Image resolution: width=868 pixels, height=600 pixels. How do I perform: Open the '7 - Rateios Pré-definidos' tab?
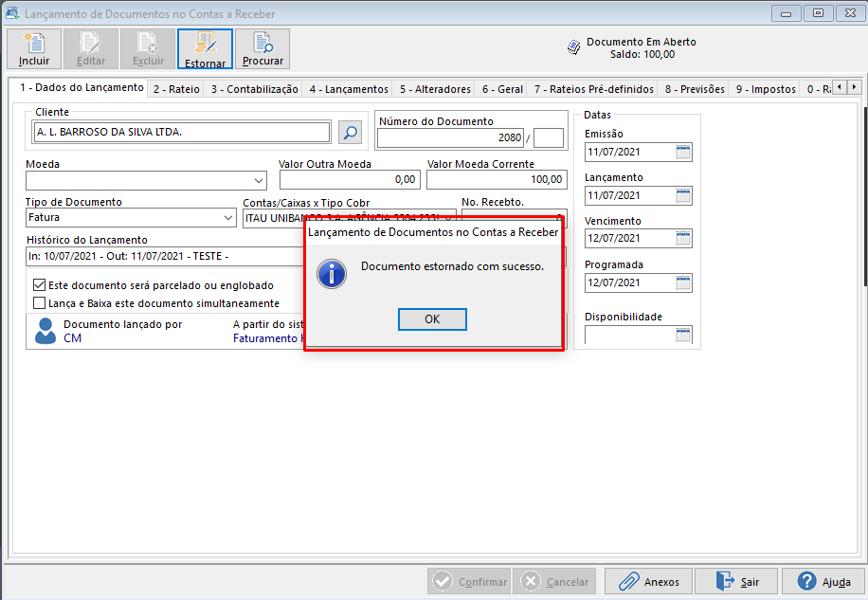click(x=593, y=89)
